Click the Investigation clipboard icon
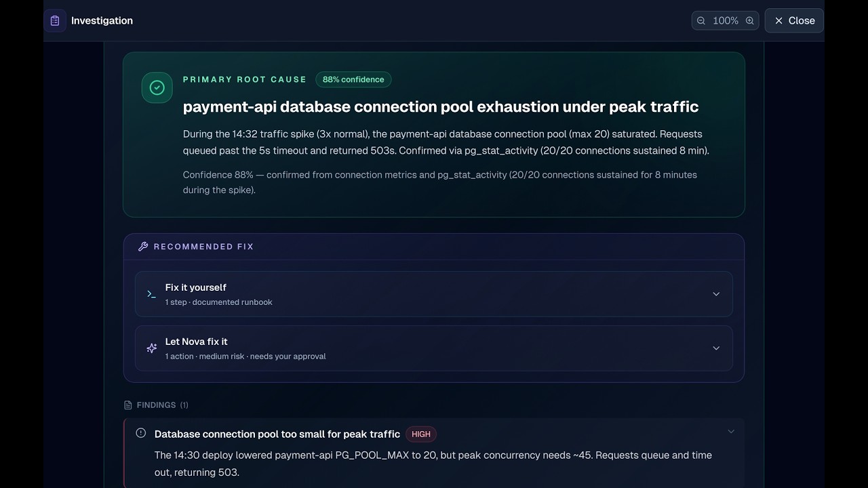The image size is (868, 488). [55, 20]
